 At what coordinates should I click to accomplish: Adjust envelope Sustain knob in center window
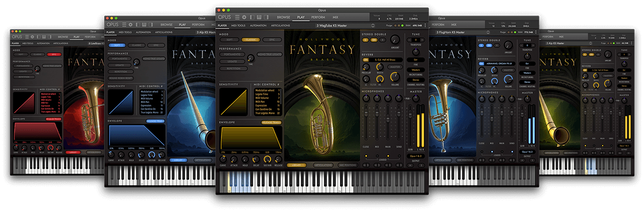[x=267, y=159]
